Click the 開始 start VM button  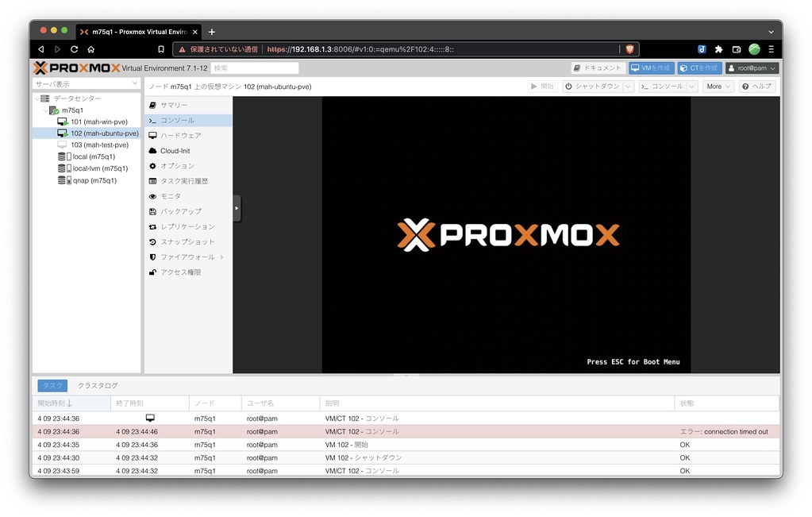[x=542, y=87]
